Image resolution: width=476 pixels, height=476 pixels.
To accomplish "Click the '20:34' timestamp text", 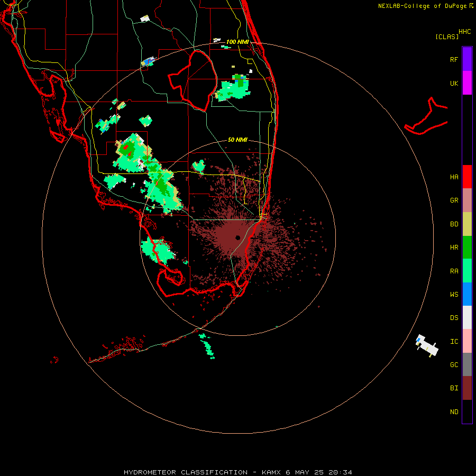I will click(340, 472).
